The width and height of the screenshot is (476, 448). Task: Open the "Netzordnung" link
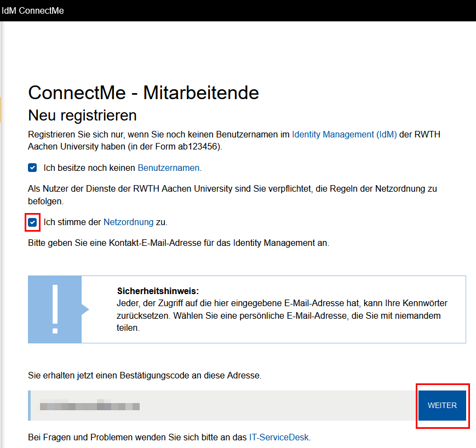pos(128,222)
